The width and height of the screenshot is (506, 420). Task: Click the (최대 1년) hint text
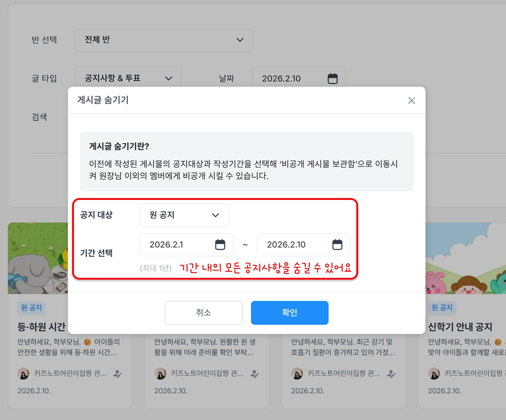click(156, 268)
